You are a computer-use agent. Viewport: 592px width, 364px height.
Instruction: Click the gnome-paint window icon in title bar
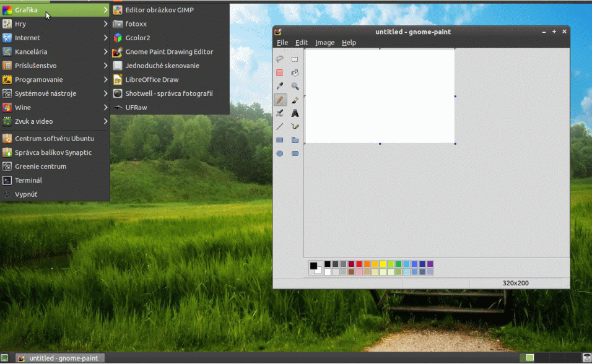278,32
